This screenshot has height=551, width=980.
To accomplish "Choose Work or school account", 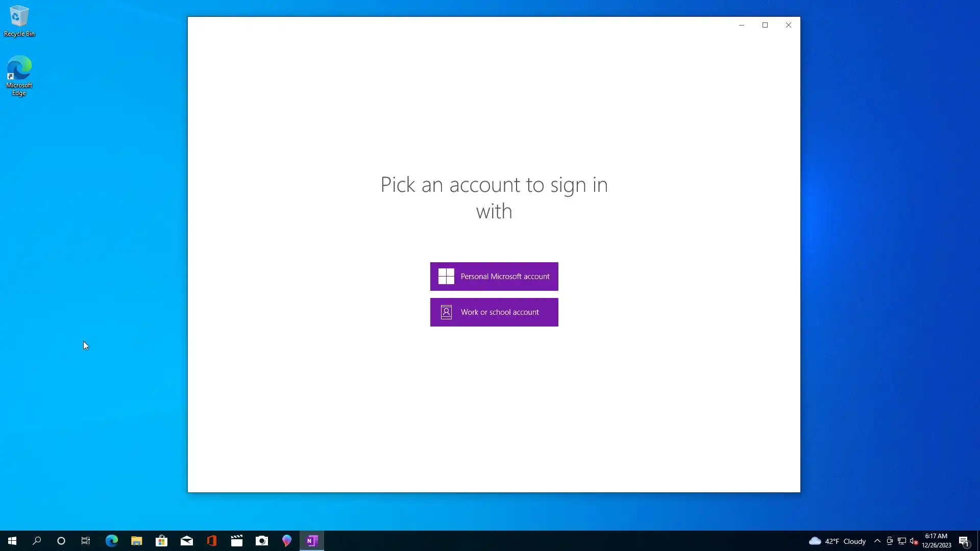I will point(494,312).
